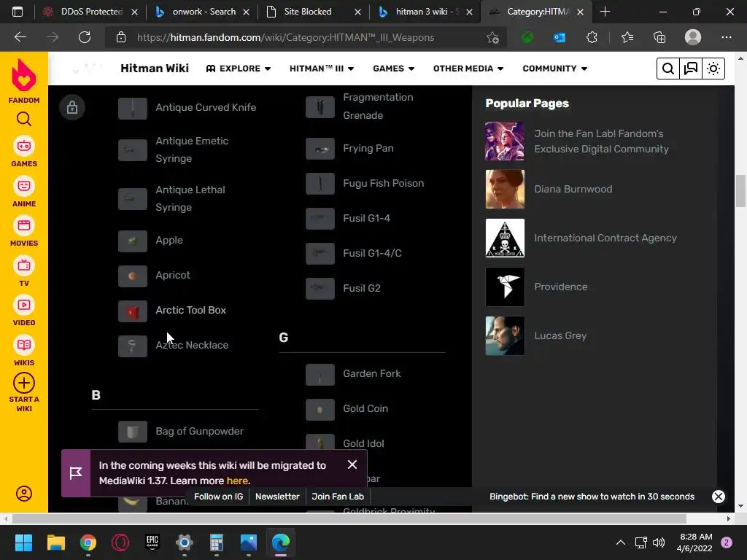Open the Edge favorites list icon
Viewport: 747px width, 560px height.
click(x=627, y=37)
